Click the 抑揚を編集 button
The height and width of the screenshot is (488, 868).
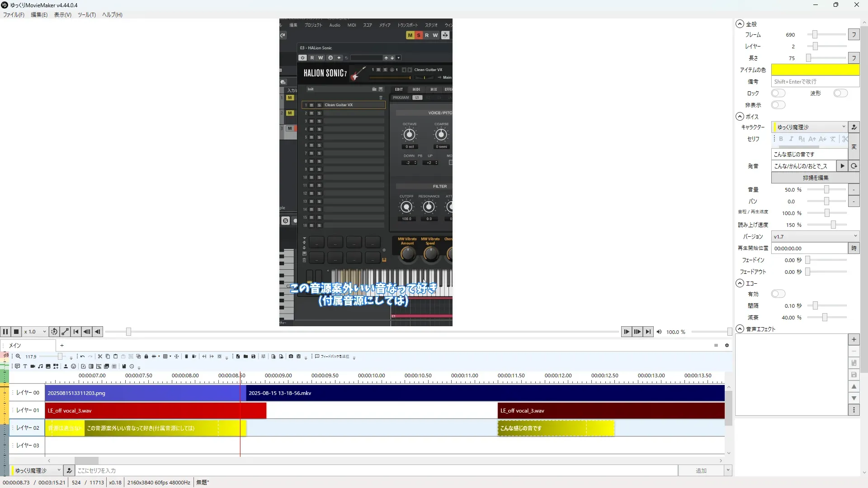815,178
